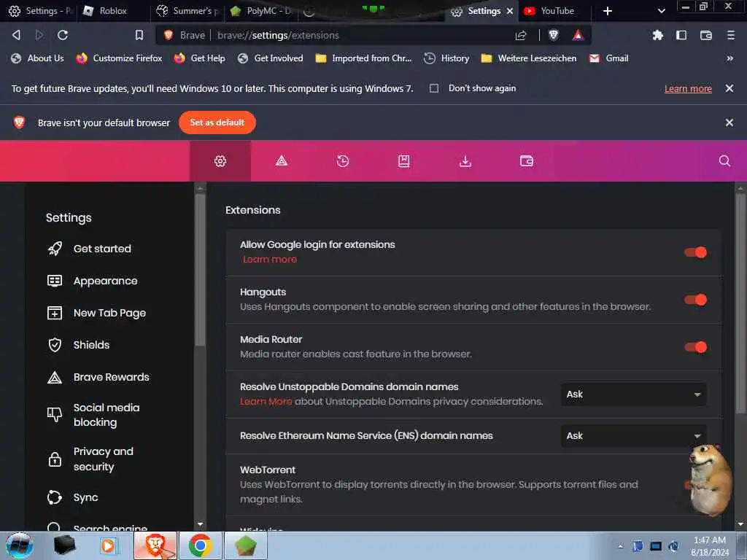Open Wallet icon in pink toolbar

tap(527, 161)
